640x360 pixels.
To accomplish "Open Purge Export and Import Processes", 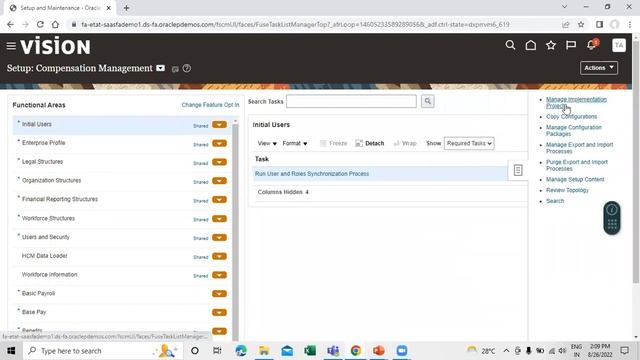I will tap(577, 165).
